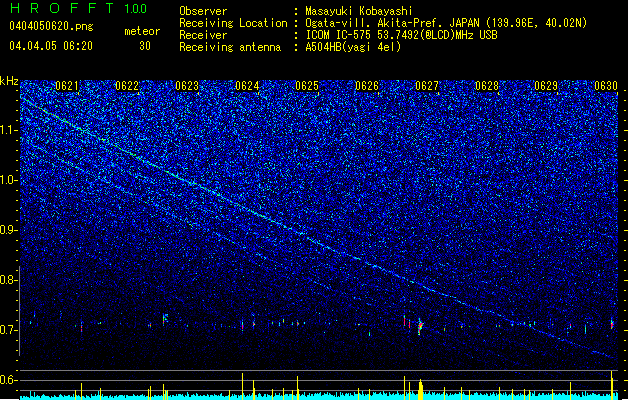Click the meteor label
The width and height of the screenshot is (629, 400).
point(142,31)
